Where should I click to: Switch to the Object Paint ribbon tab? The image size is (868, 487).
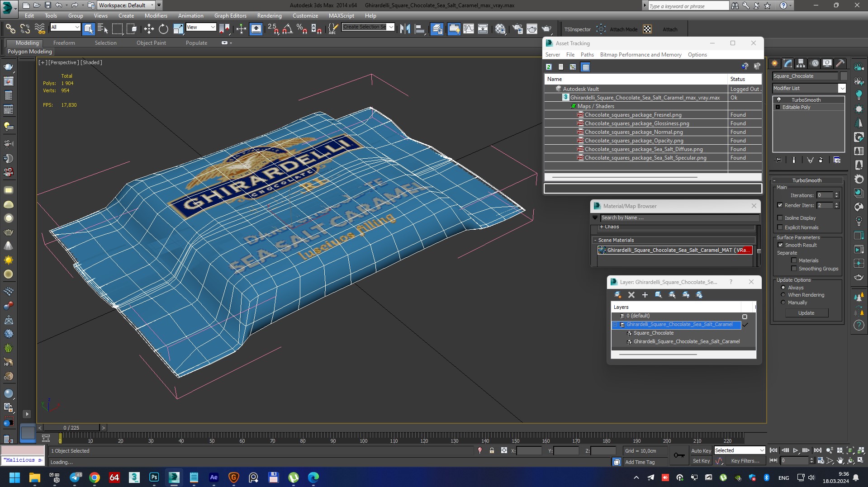point(151,43)
